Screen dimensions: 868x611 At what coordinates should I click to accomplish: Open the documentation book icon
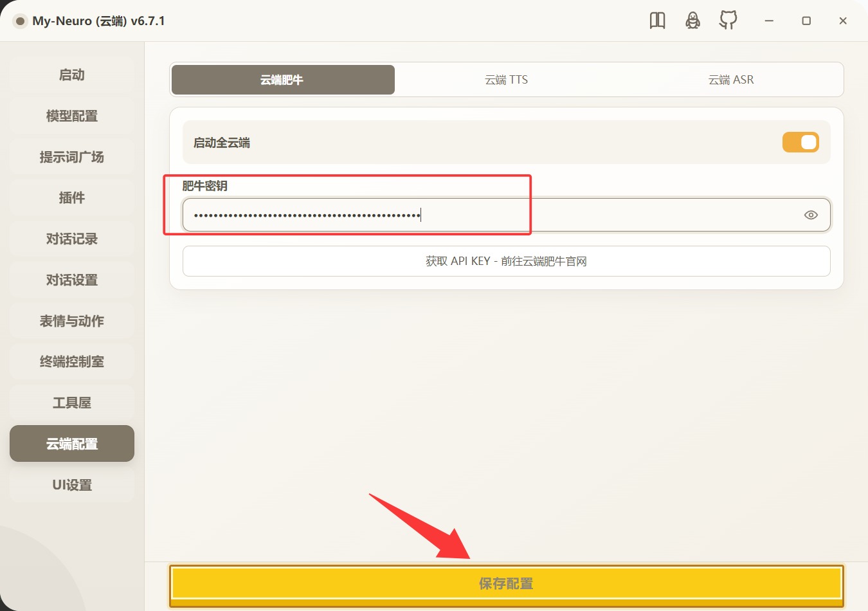click(657, 21)
